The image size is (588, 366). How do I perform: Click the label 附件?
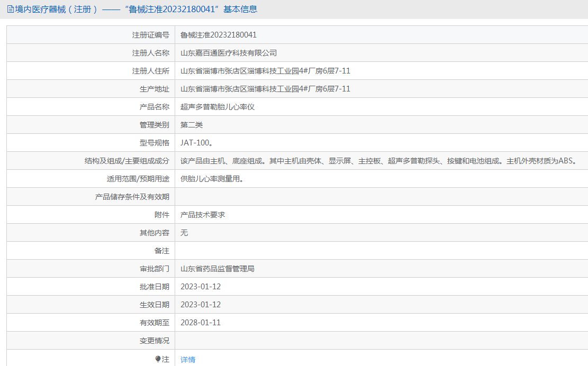pyautogui.click(x=162, y=215)
